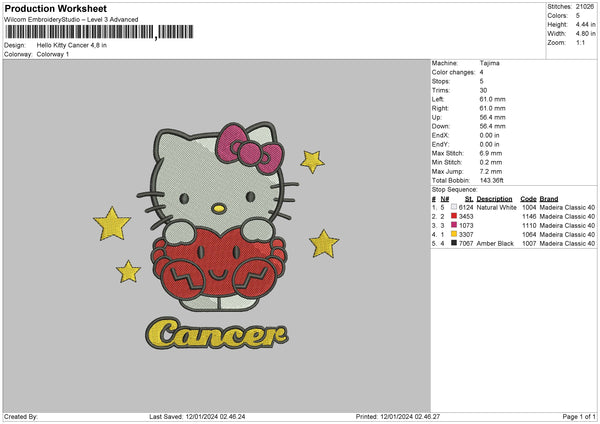Click thread code 1146 in stop sequence
Screen dimensions: 600x424
[x=529, y=217]
